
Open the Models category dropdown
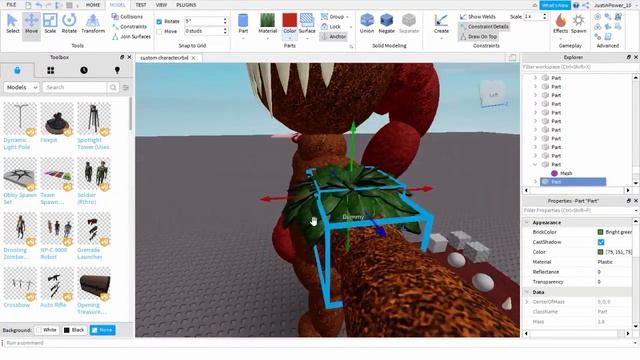tap(21, 87)
